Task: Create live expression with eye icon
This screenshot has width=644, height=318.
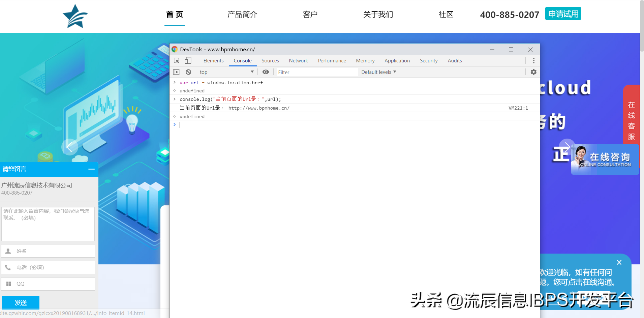Action: pyautogui.click(x=266, y=72)
